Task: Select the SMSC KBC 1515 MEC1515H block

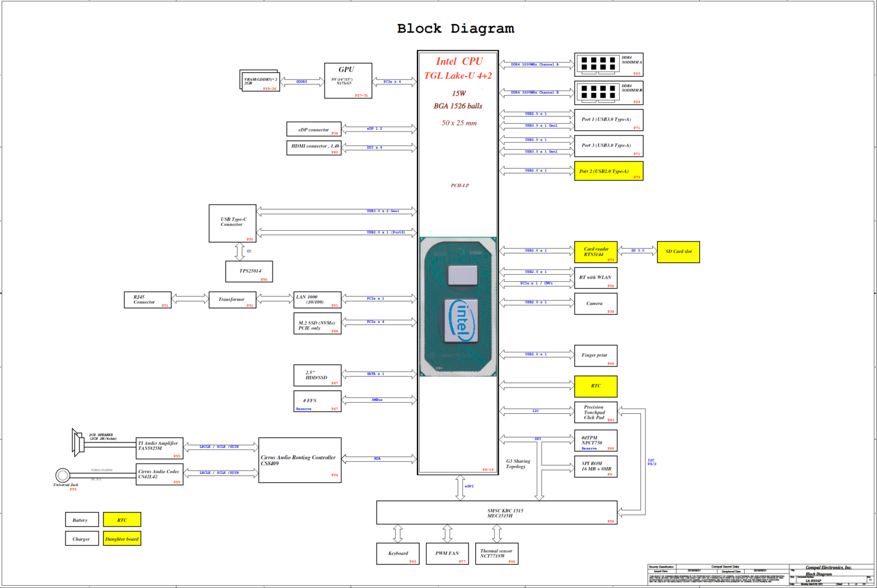Action: point(497,513)
